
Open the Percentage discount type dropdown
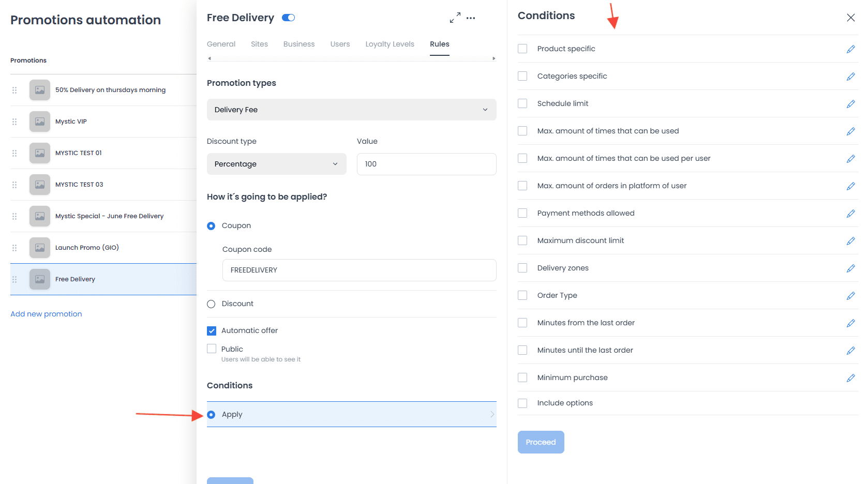point(277,164)
